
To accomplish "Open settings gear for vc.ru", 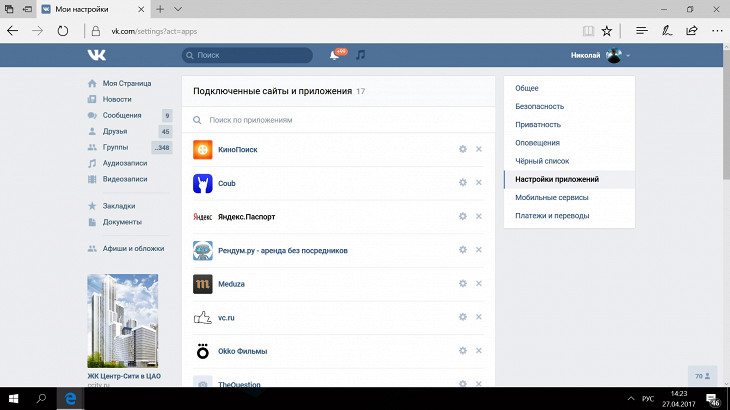I will 462,316.
